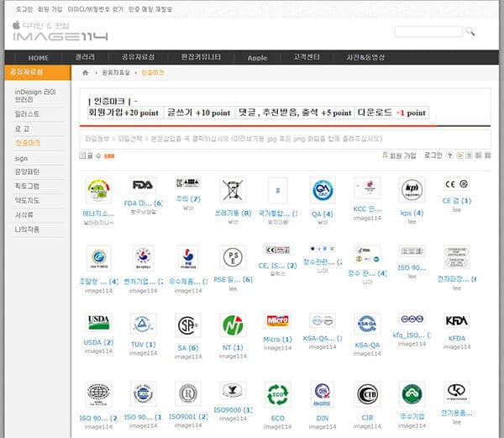The height and width of the screenshot is (438, 504).
Task: Click the question mark help icon
Action: click(450, 156)
